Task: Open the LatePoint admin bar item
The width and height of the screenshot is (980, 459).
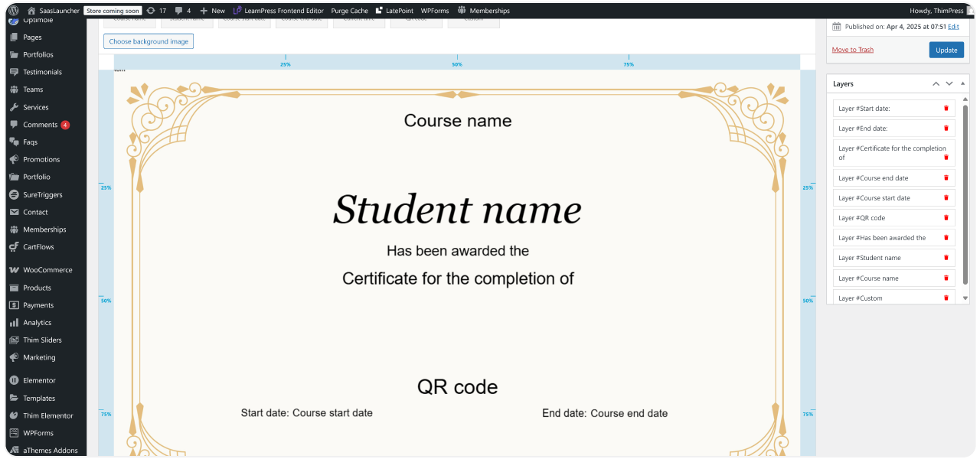Action: point(394,10)
